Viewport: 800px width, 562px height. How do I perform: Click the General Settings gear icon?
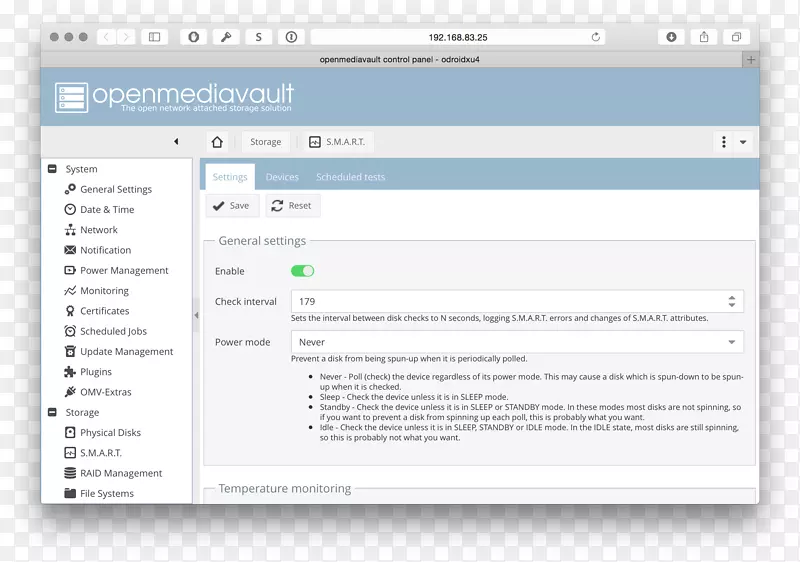pyautogui.click(x=70, y=189)
